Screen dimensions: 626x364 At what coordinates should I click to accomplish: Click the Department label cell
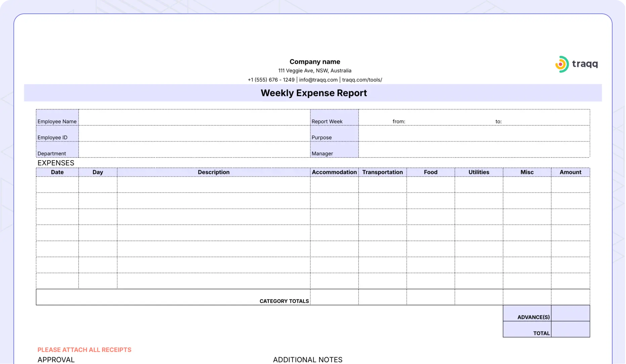(x=57, y=149)
